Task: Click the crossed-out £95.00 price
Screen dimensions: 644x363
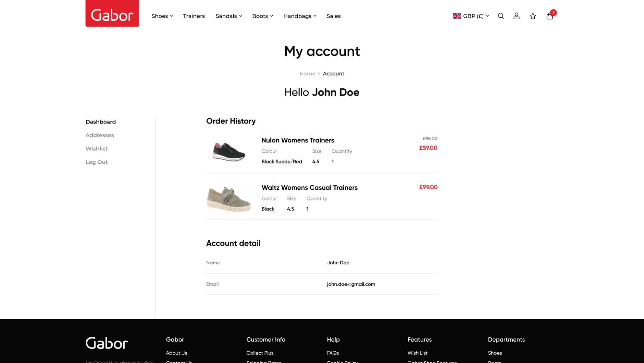Action: pos(430,138)
